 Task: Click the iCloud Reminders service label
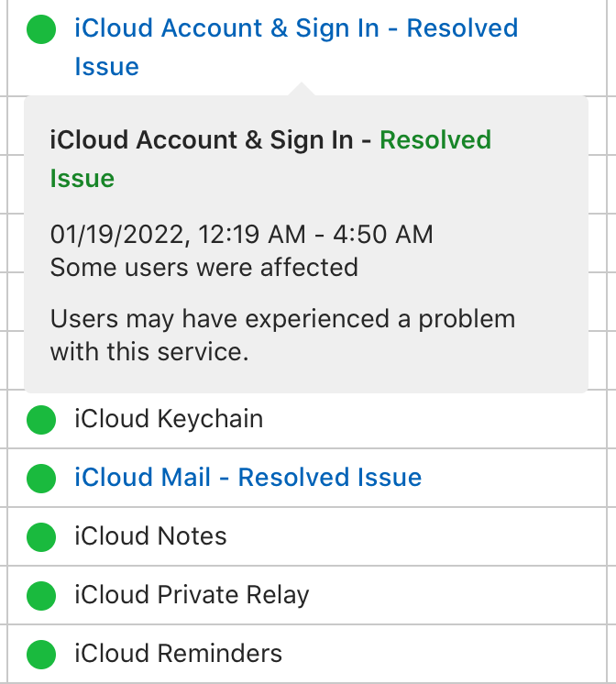tap(178, 654)
